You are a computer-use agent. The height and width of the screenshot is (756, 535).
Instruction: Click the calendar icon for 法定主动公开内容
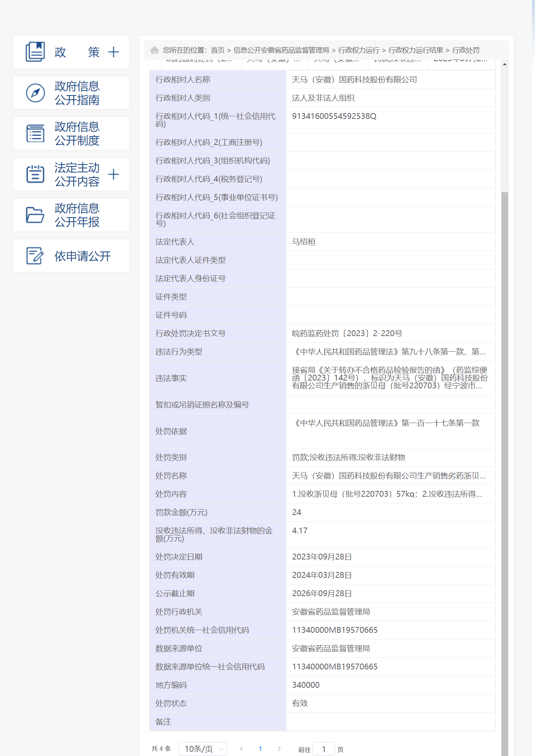(35, 174)
